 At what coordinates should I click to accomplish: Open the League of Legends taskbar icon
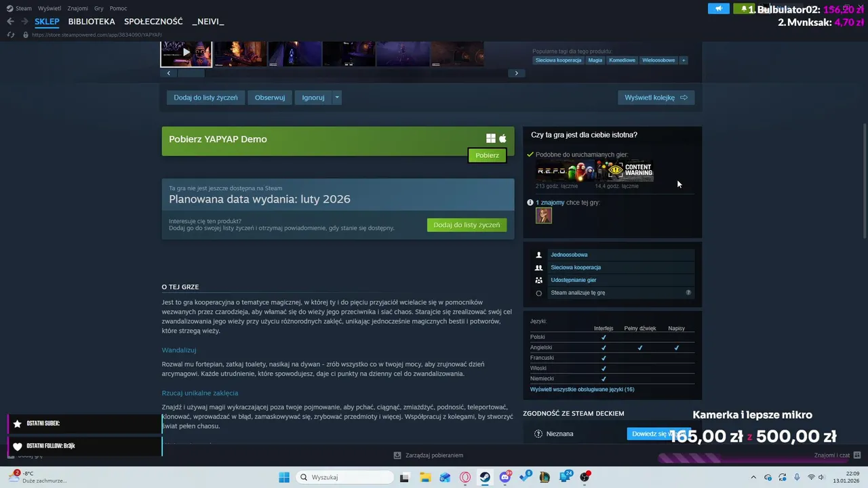tap(545, 477)
